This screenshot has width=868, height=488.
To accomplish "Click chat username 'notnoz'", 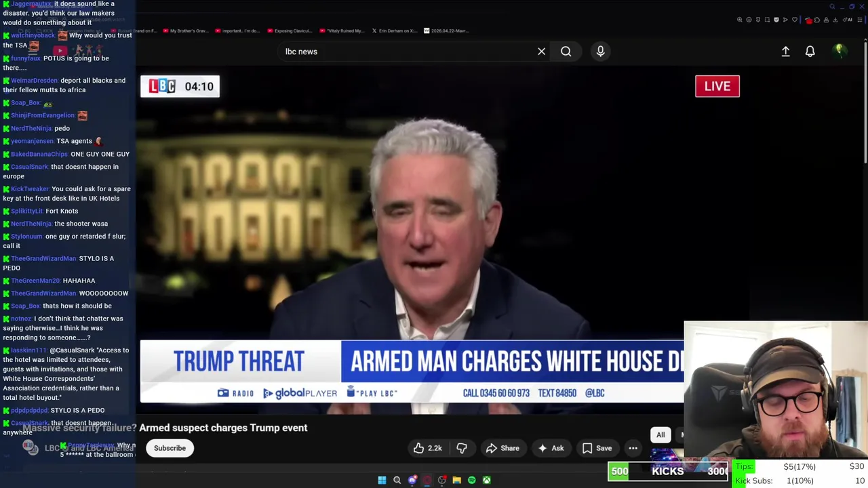I will [x=21, y=319].
